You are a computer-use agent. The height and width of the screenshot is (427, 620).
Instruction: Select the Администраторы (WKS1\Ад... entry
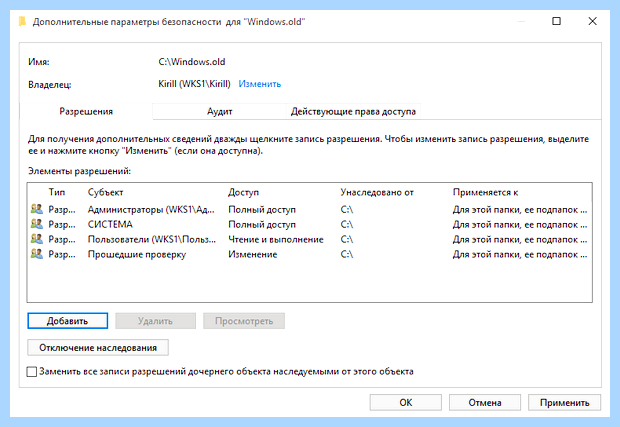[309, 209]
